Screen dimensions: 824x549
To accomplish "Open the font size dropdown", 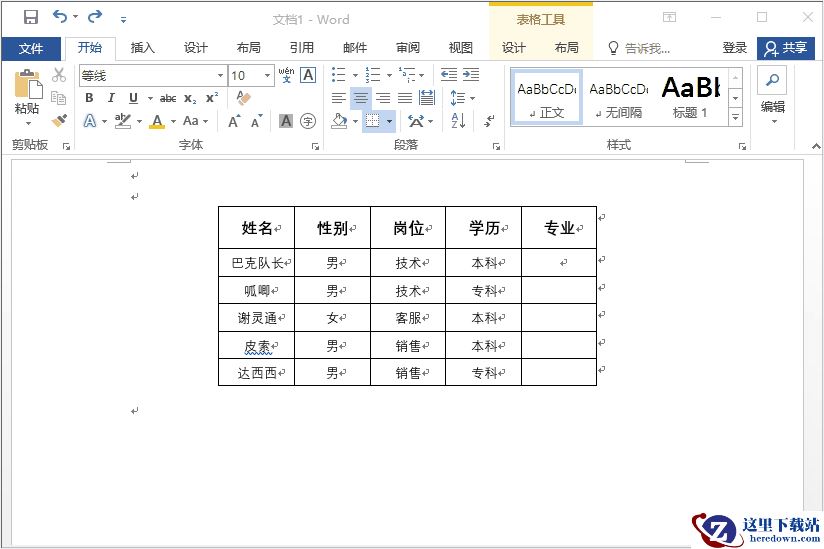I will click(267, 76).
